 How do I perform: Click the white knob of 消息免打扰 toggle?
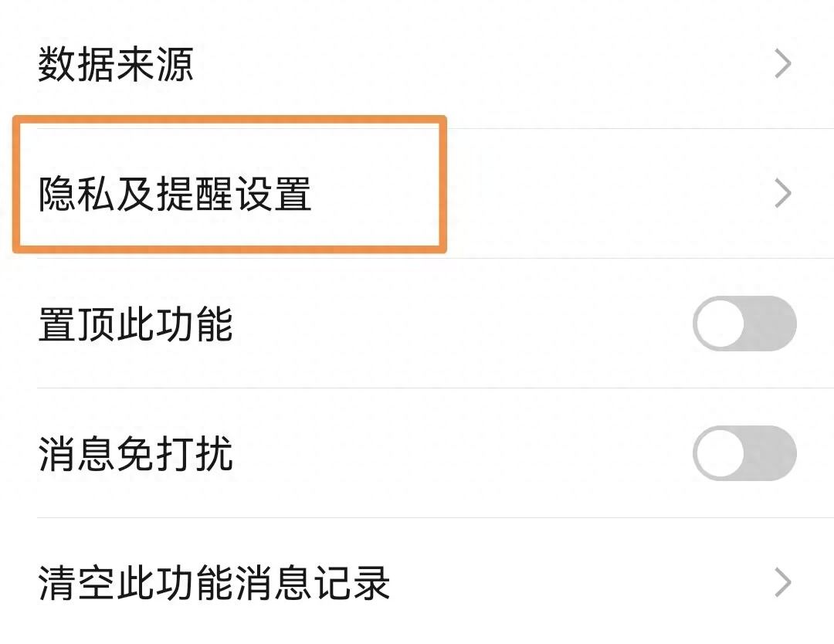720,453
